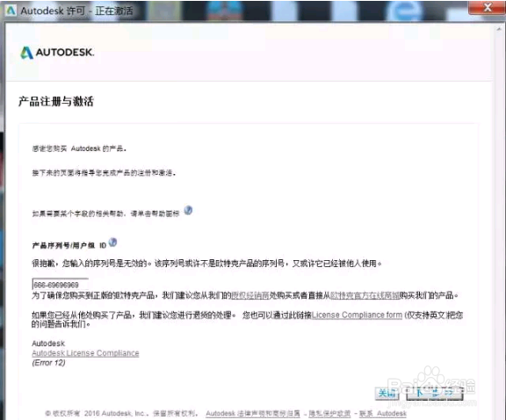Open the 隐私保护政策 footer link
The image size is (506, 420).
coord(329,414)
